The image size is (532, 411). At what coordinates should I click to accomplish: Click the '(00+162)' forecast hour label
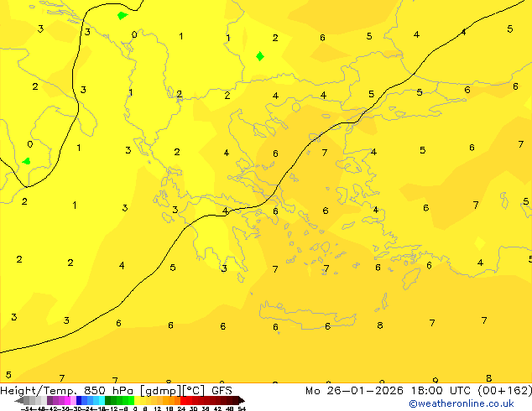[505, 390]
